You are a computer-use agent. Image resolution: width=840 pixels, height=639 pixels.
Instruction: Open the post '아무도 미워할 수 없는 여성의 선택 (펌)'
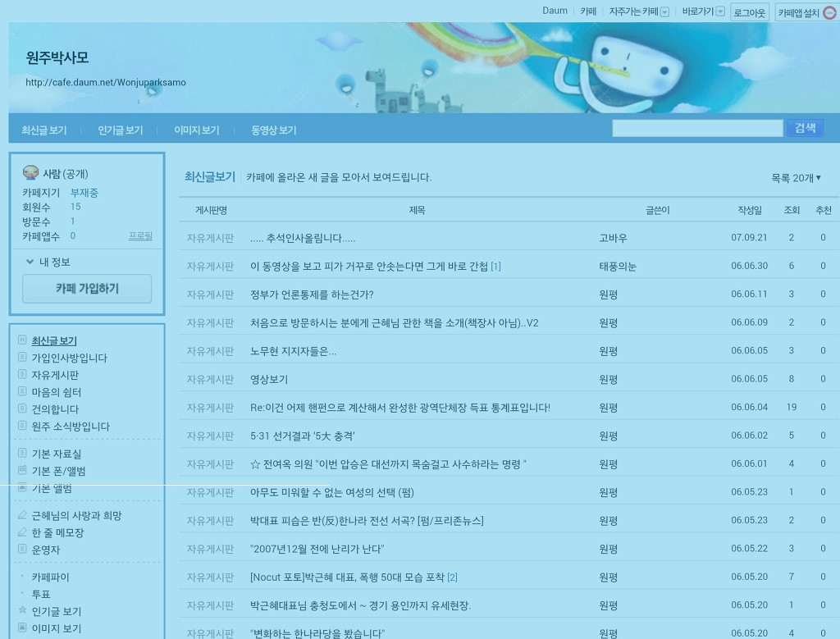[x=331, y=493]
